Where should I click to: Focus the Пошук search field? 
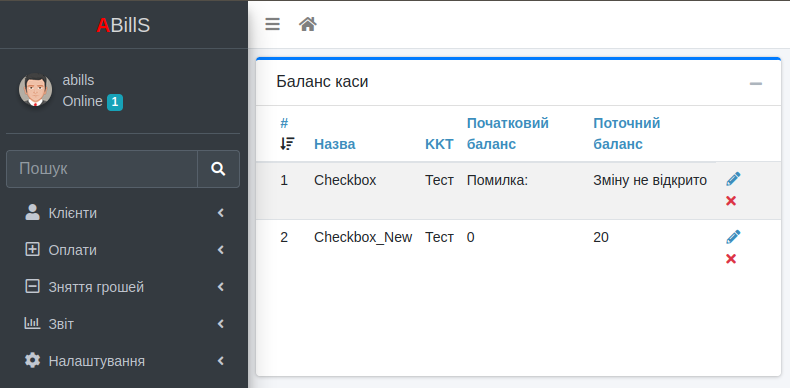click(102, 169)
